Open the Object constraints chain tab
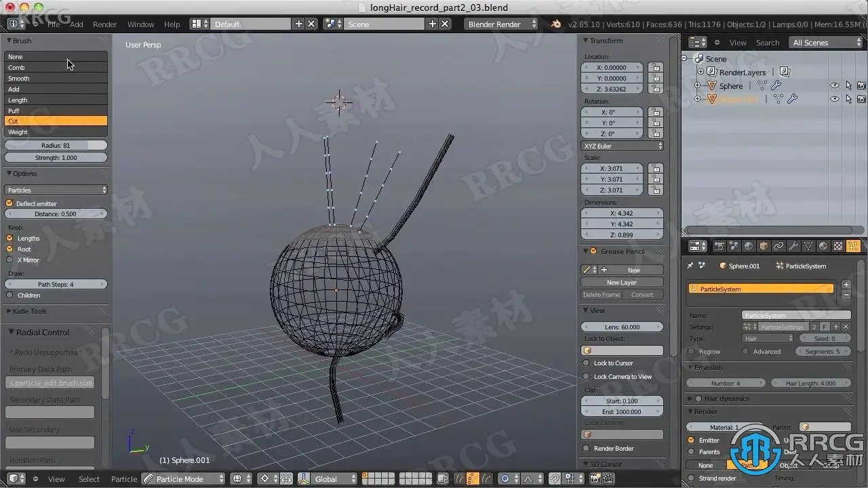This screenshot has width=868, height=488. point(778,246)
